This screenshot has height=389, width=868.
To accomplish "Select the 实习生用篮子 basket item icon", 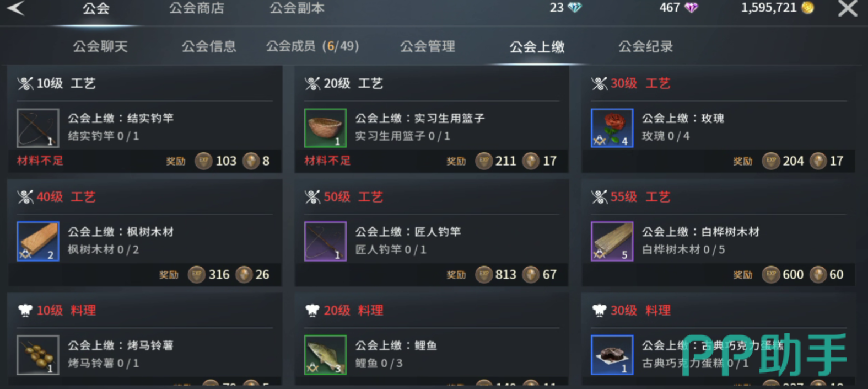I will point(325,128).
